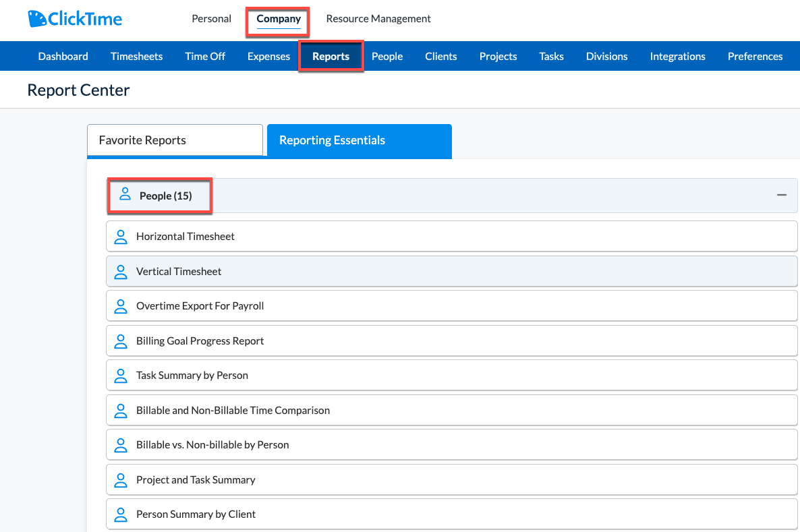Click the person icon beside People (15) header
Image resolution: width=800 pixels, height=532 pixels.
[x=124, y=194]
